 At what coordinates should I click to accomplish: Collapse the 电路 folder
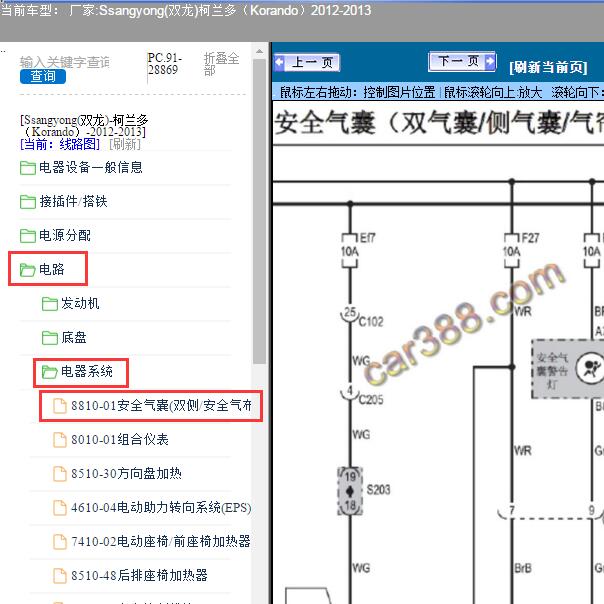[x=42, y=269]
